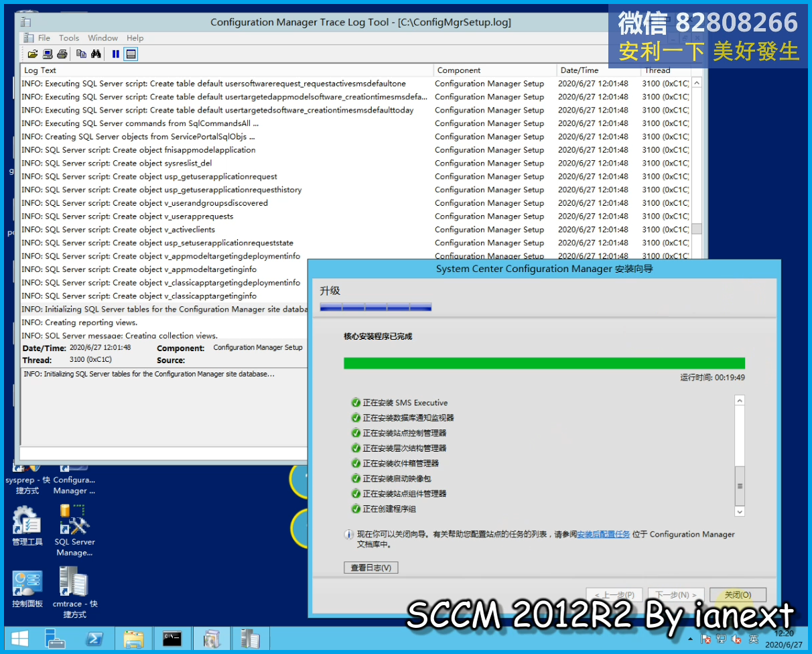Click green check icon next to 正在安装层次结构管理器
Image resolution: width=812 pixels, height=654 pixels.
click(x=356, y=448)
